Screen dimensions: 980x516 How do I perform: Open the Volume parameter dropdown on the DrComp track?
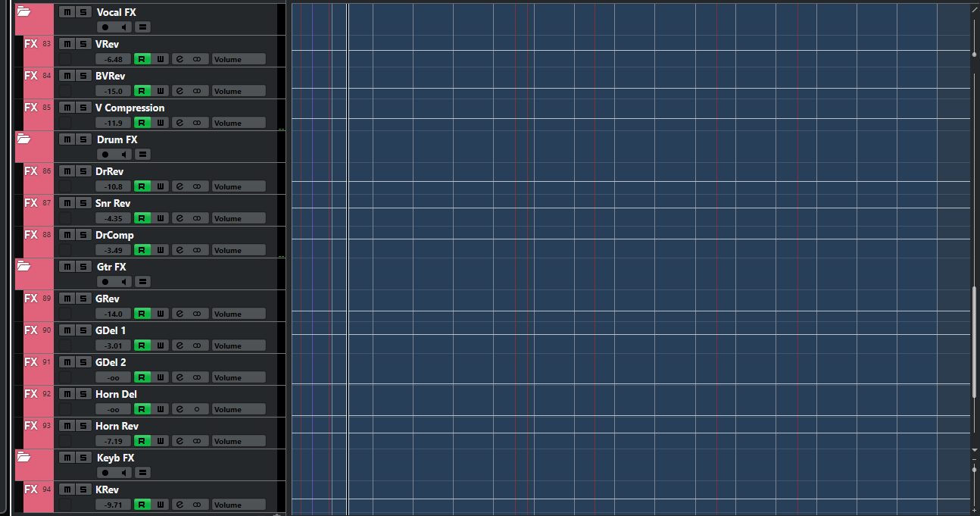[x=239, y=250]
